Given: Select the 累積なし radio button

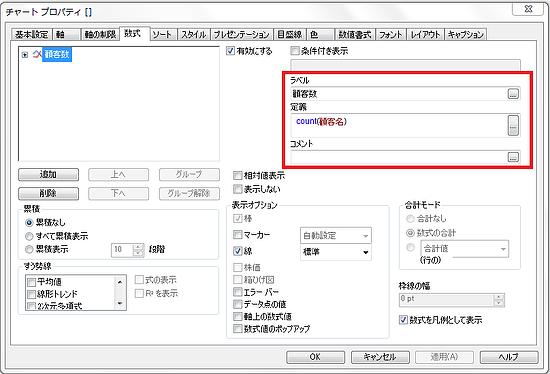Looking at the screenshot, I should pyautogui.click(x=29, y=223).
